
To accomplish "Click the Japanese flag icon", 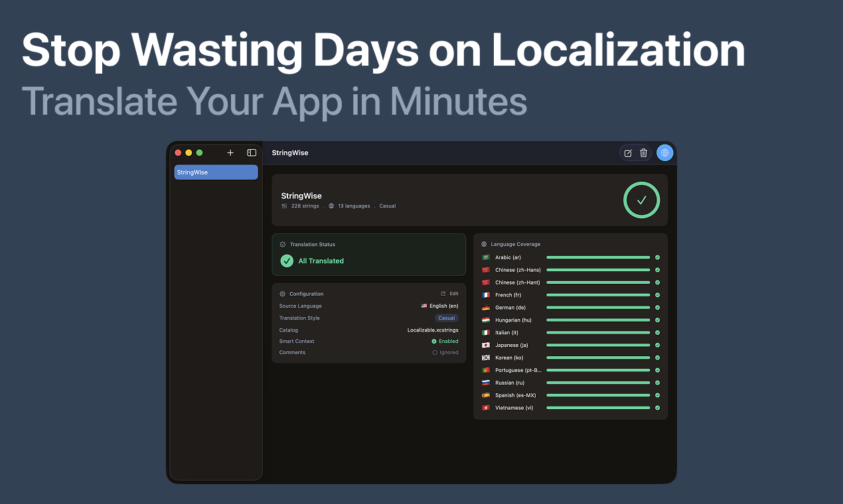I will click(486, 346).
